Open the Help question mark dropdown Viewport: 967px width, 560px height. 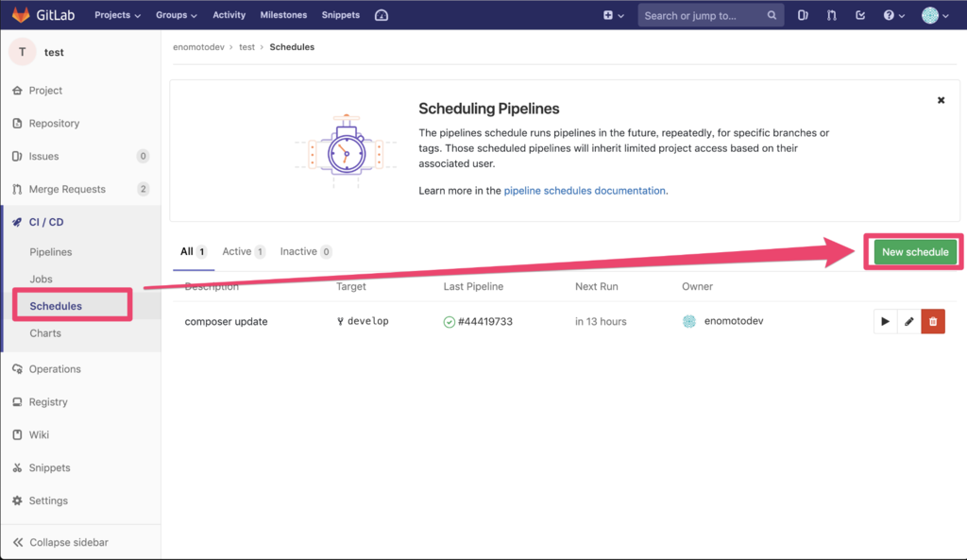tap(893, 15)
